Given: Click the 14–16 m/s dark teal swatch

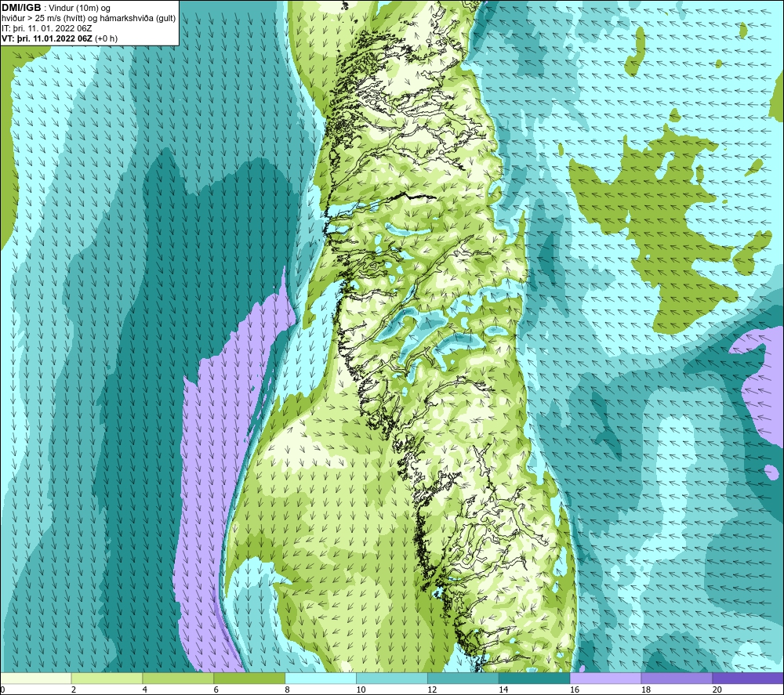Looking at the screenshot, I should tap(535, 679).
